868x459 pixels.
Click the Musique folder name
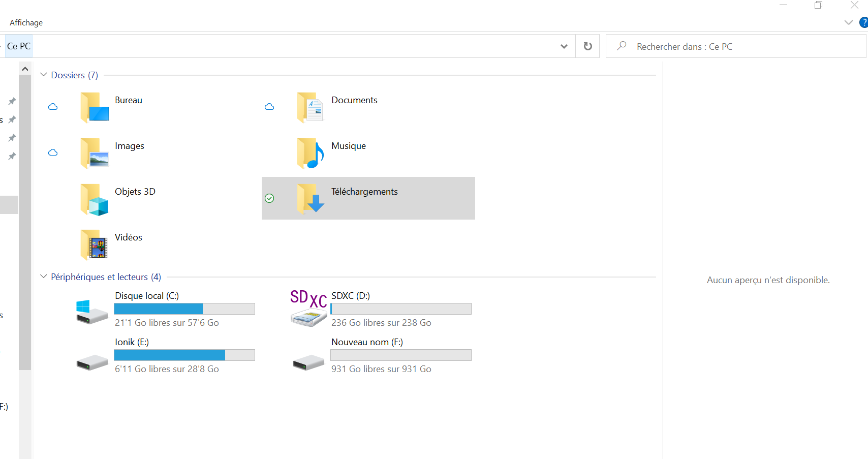coord(349,146)
